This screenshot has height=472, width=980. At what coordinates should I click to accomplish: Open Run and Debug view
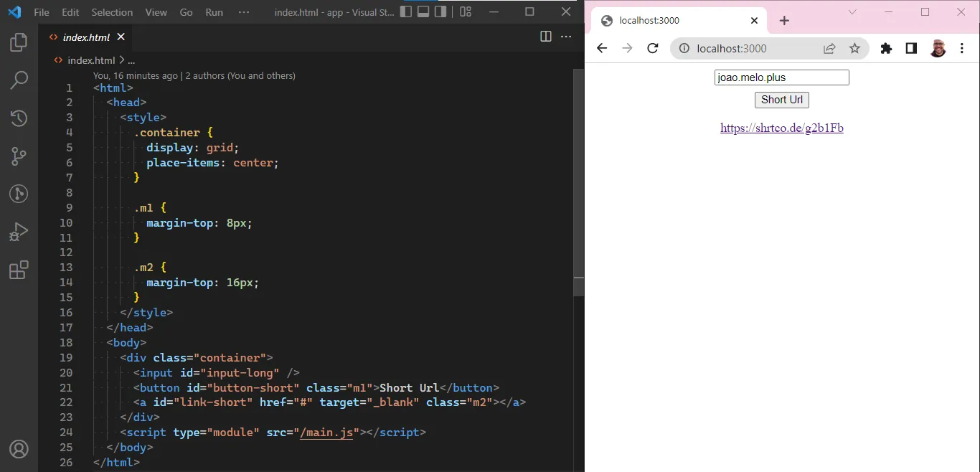tap(19, 232)
